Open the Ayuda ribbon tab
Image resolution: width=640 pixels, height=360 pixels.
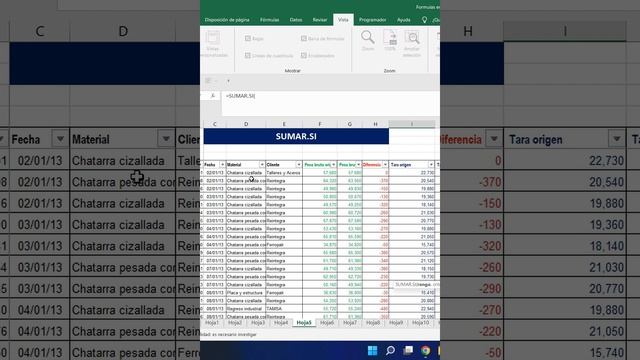tap(404, 20)
